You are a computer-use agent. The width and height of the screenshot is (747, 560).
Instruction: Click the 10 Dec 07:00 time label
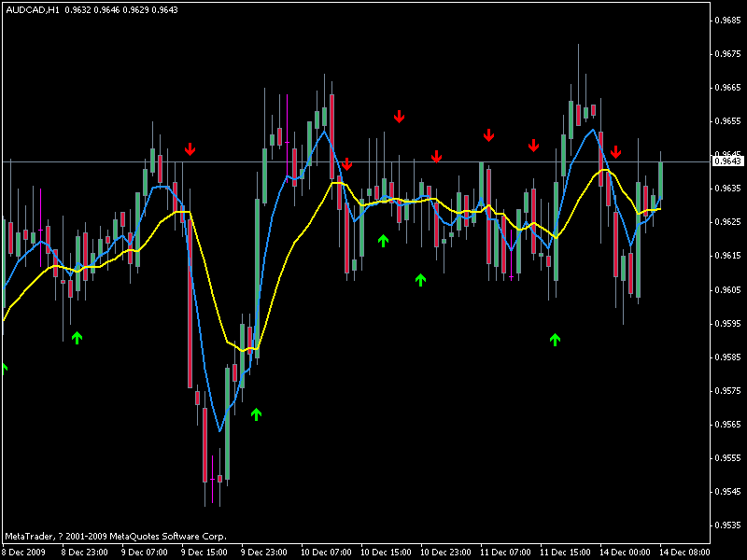[x=326, y=553]
